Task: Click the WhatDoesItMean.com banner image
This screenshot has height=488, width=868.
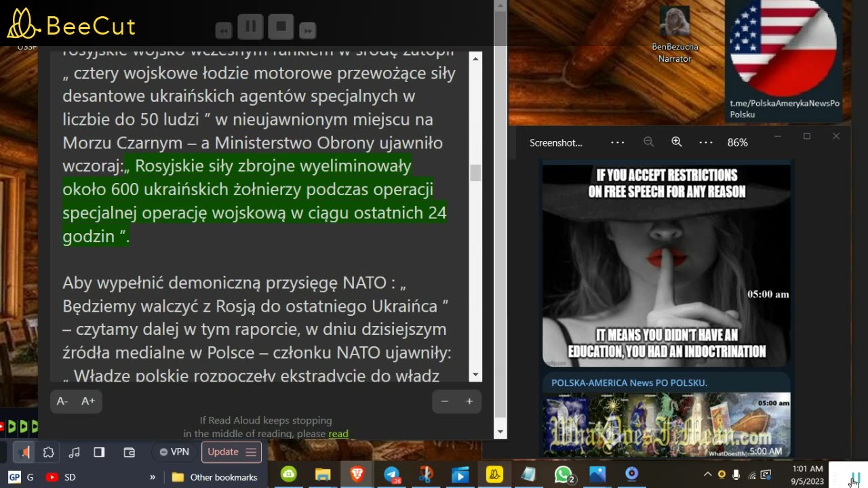Action: [x=667, y=425]
